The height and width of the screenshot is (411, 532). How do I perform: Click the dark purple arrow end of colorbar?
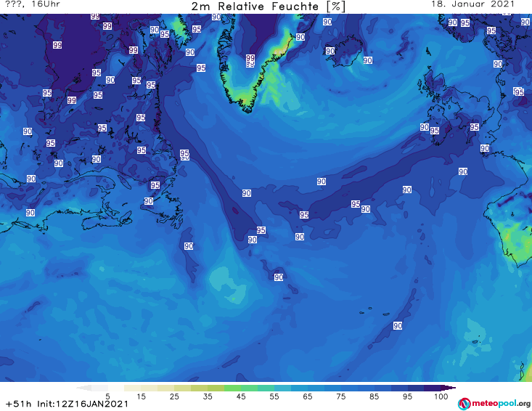pos(449,388)
